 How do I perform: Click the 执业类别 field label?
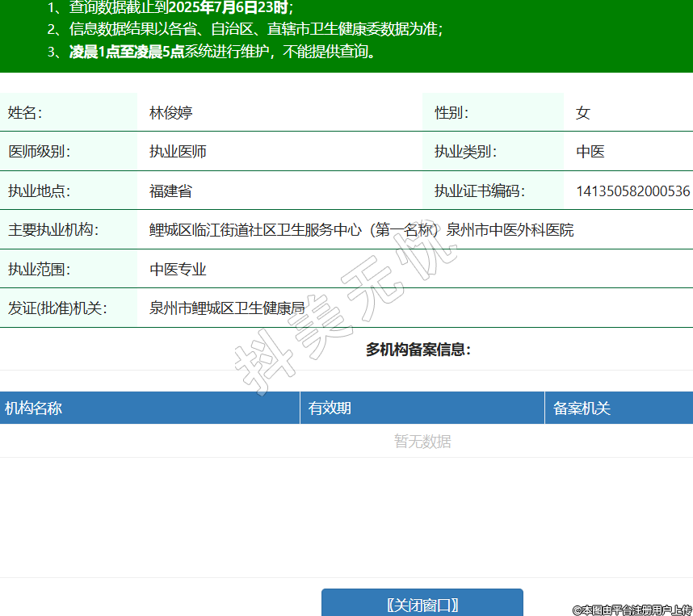click(x=465, y=152)
